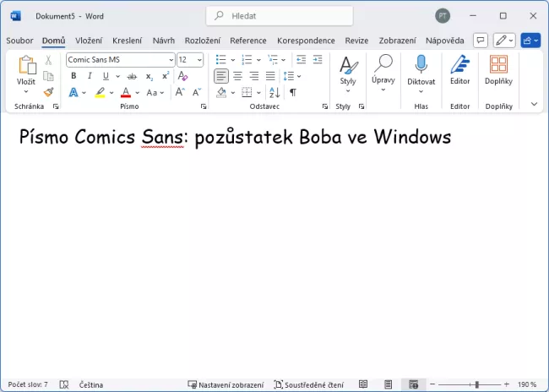Click the Format Painter brush icon
Image resolution: width=549 pixels, height=392 pixels.
click(48, 92)
